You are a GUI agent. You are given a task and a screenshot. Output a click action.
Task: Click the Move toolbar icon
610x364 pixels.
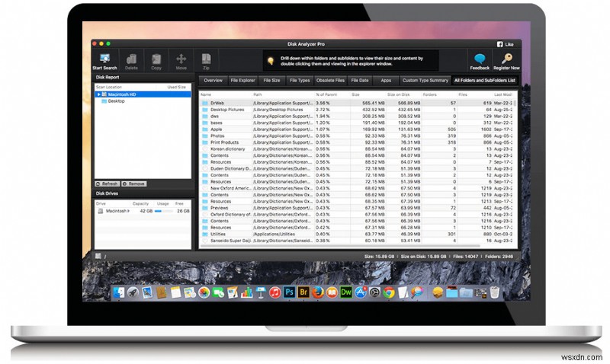pos(181,59)
